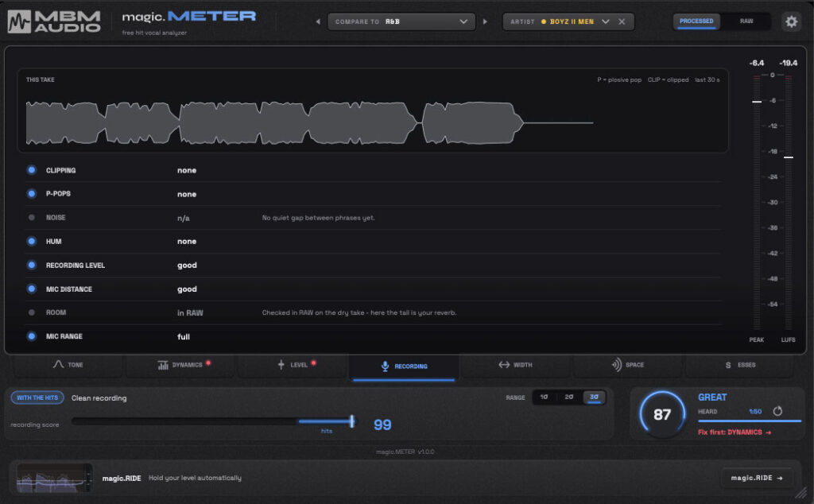Click the LUFS level meter
This screenshot has width=814, height=504.
click(x=788, y=203)
